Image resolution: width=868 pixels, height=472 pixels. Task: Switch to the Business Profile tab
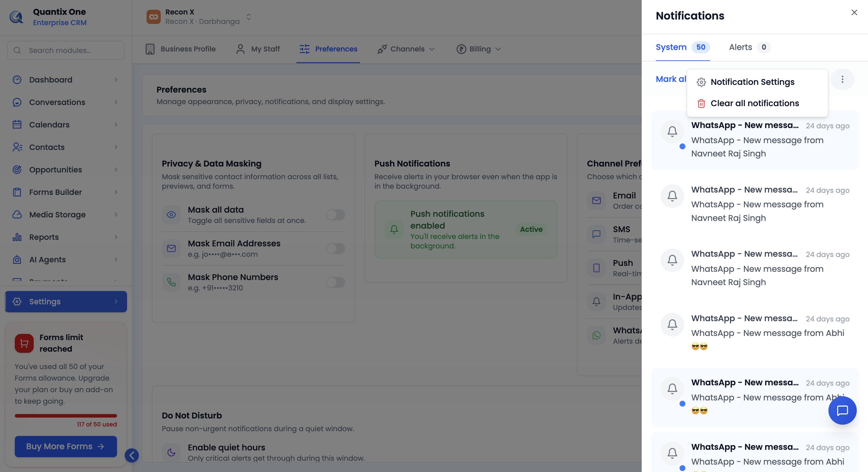[181, 49]
